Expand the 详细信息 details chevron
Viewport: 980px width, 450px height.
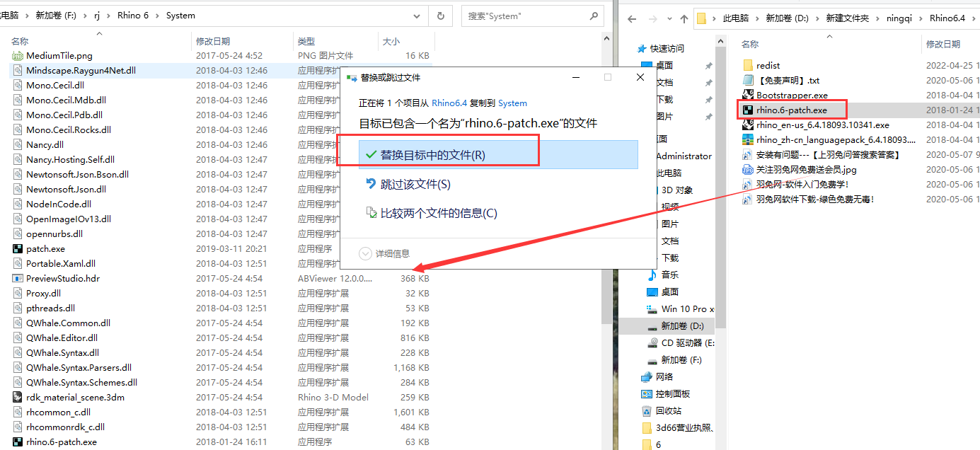click(x=365, y=253)
